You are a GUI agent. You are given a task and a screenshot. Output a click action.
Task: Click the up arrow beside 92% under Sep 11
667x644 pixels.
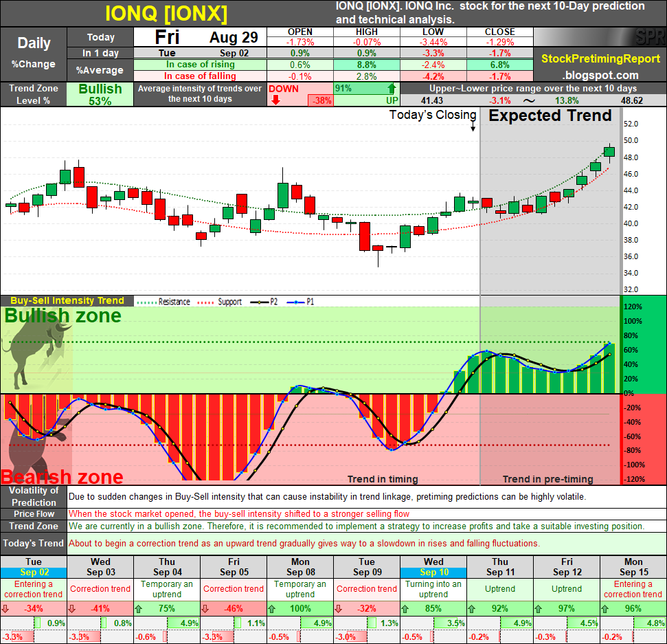click(472, 609)
